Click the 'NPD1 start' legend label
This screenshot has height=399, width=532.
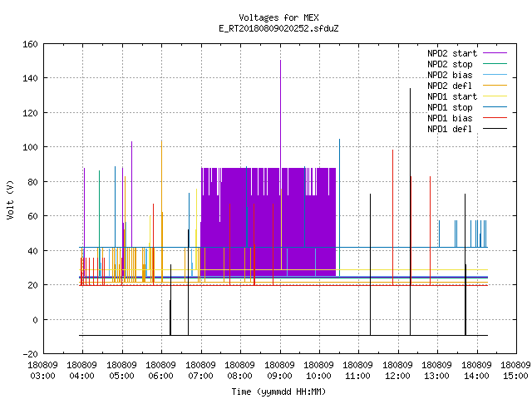[452, 96]
